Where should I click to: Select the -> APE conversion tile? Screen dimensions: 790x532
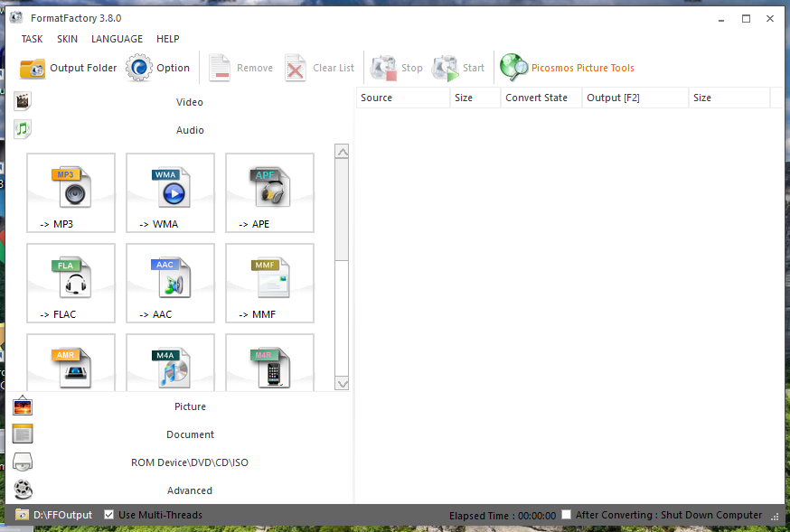[269, 192]
